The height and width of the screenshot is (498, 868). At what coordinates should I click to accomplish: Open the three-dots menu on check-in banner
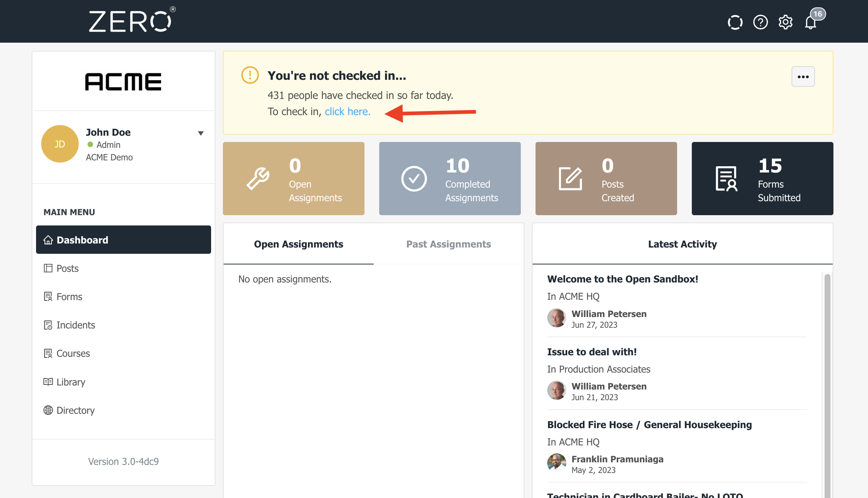point(803,77)
